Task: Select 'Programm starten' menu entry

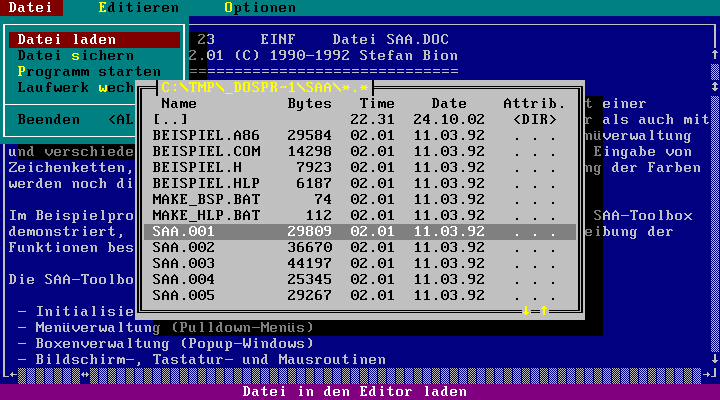Action: (x=88, y=72)
